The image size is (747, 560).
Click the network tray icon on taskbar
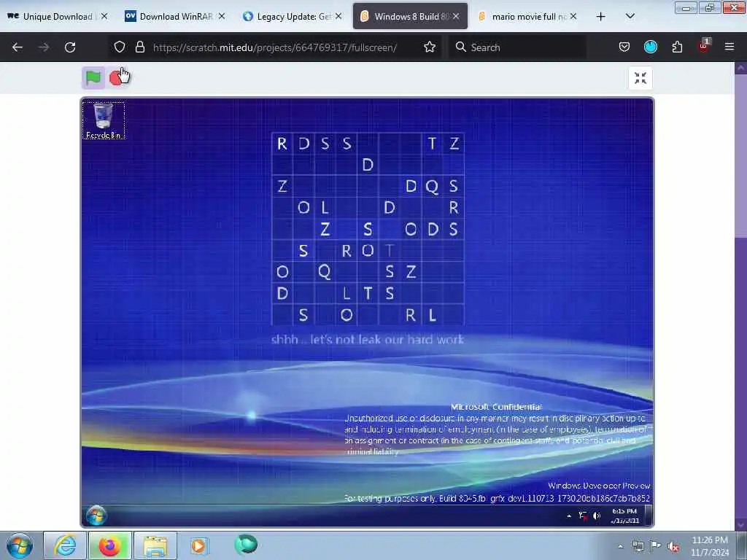[638, 546]
